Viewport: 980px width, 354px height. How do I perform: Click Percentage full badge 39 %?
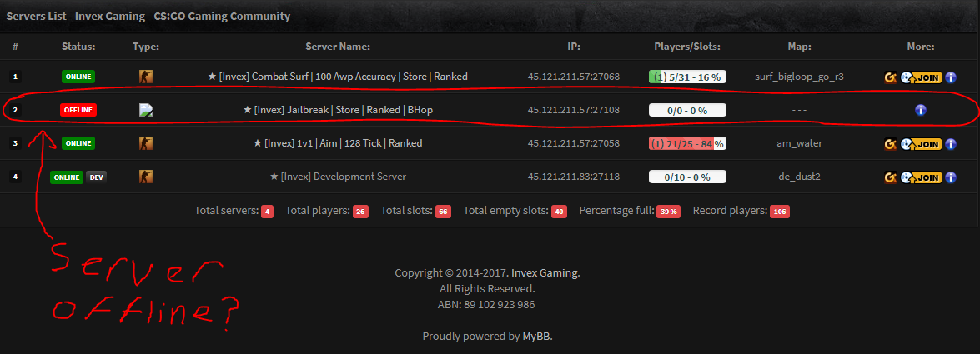[x=669, y=212]
